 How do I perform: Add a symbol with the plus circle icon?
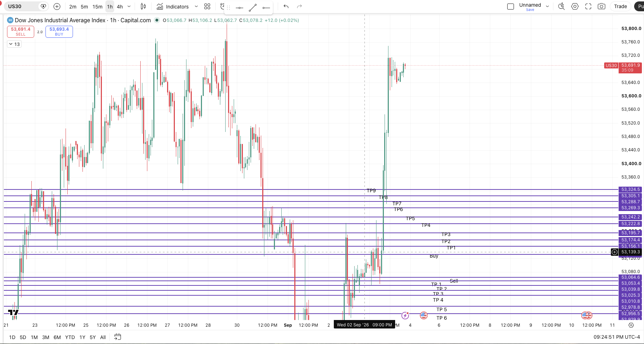click(x=57, y=6)
